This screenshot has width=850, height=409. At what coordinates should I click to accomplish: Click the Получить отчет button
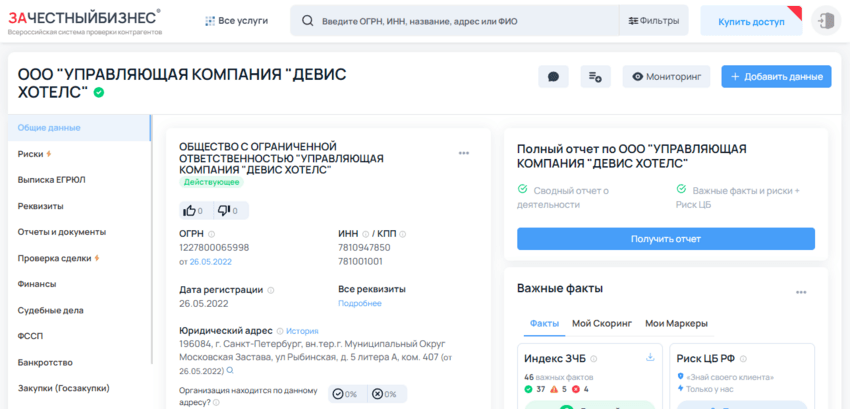(666, 239)
